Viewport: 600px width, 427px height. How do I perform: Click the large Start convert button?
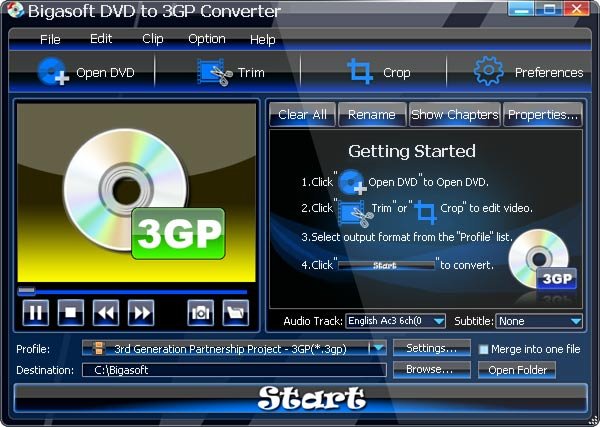[x=300, y=398]
